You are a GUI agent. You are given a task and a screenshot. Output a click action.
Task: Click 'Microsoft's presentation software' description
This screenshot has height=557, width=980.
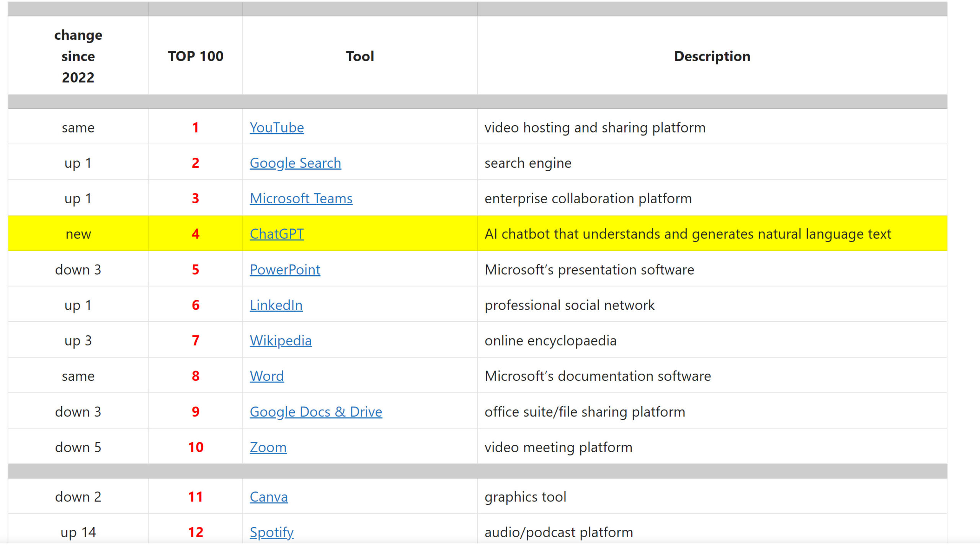click(x=589, y=270)
